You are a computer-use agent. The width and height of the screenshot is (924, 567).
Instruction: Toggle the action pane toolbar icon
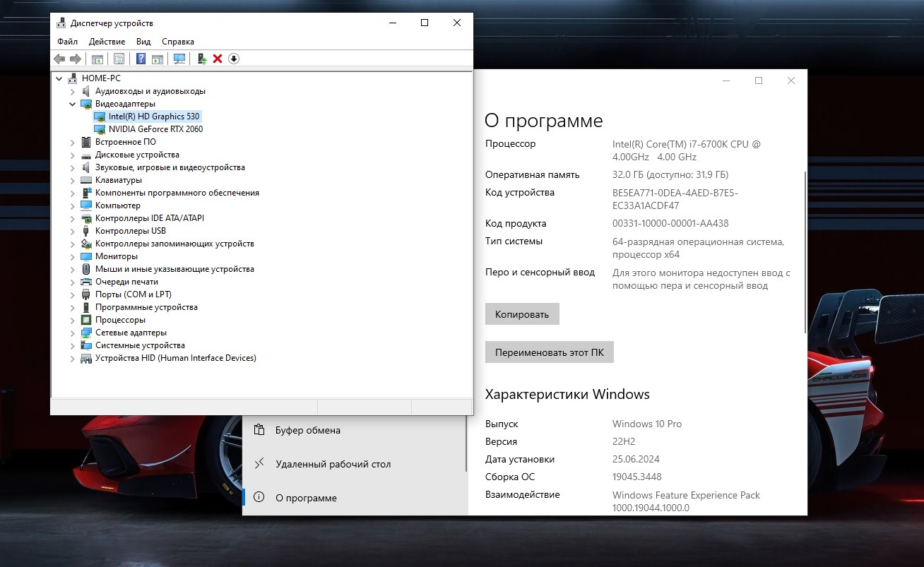click(x=157, y=59)
